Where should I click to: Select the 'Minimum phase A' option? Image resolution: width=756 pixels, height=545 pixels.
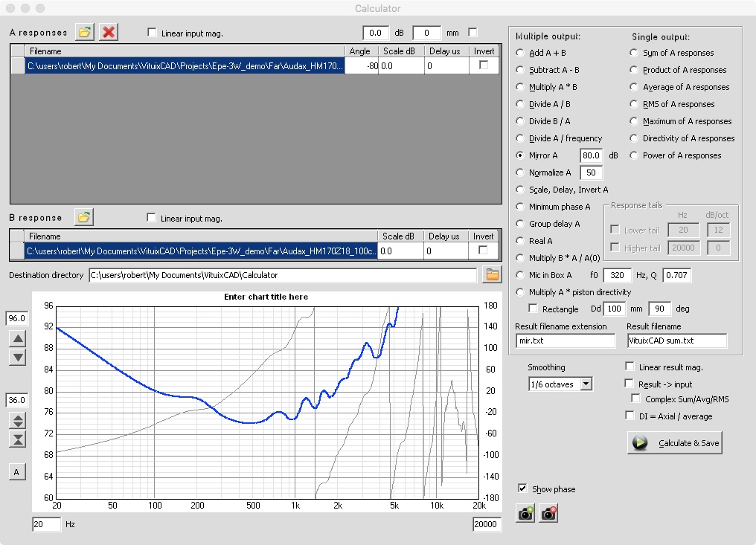pos(519,207)
